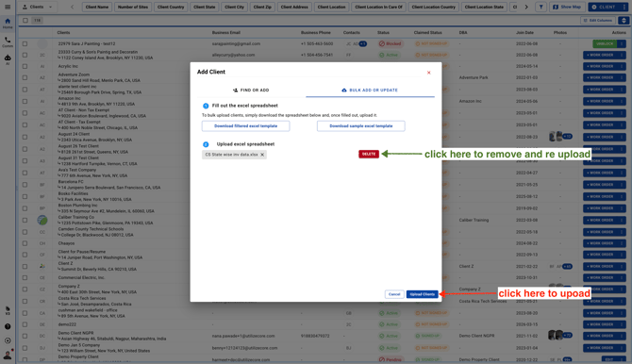Image resolution: width=632 pixels, height=364 pixels.
Task: Click the add Client button
Action: click(x=604, y=7)
